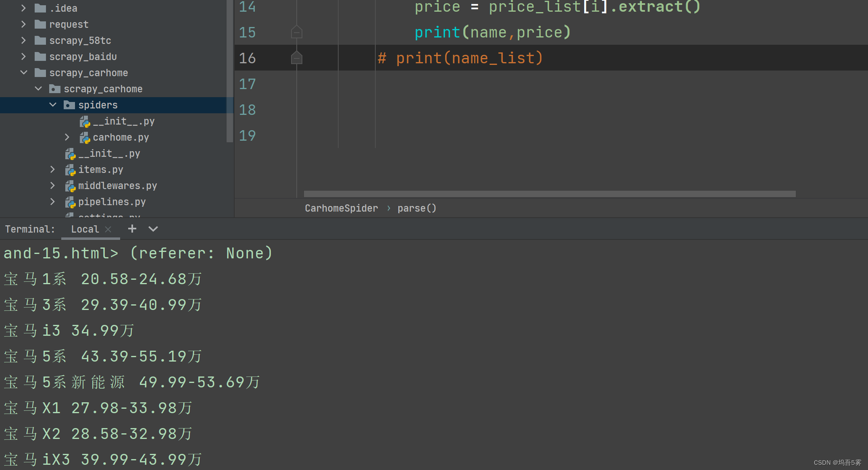Toggle the code fold marker on line 16

(x=297, y=58)
